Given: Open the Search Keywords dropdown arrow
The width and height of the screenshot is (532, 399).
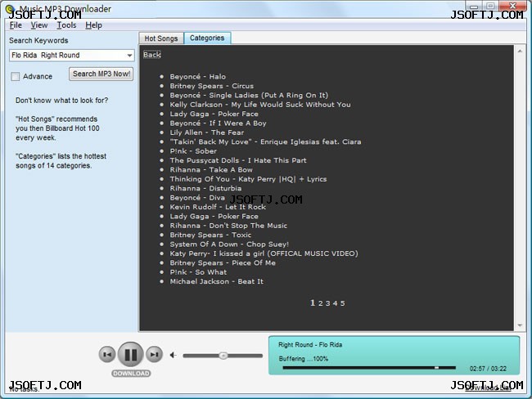Looking at the screenshot, I should [129, 56].
